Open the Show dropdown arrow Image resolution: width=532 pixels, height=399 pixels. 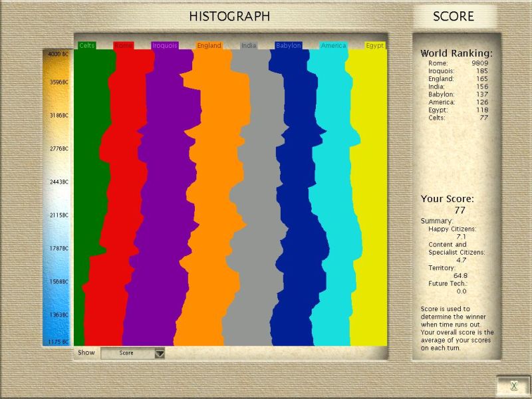click(x=160, y=353)
